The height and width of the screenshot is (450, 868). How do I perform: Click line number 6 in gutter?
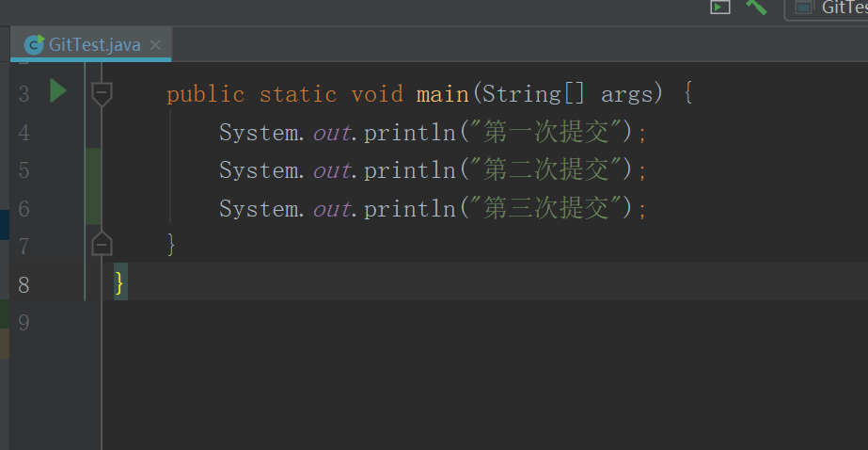24,208
